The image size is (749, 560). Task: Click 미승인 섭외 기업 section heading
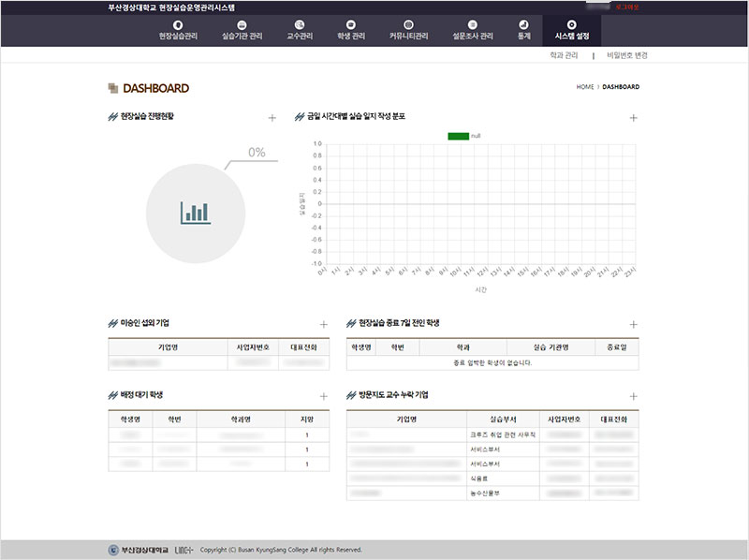145,323
